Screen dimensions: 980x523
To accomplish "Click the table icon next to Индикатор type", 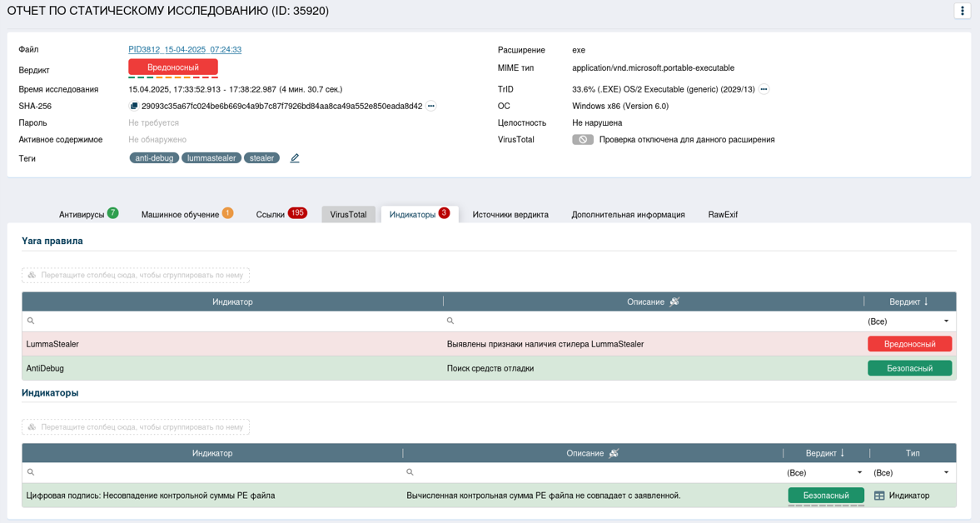I will tap(879, 496).
